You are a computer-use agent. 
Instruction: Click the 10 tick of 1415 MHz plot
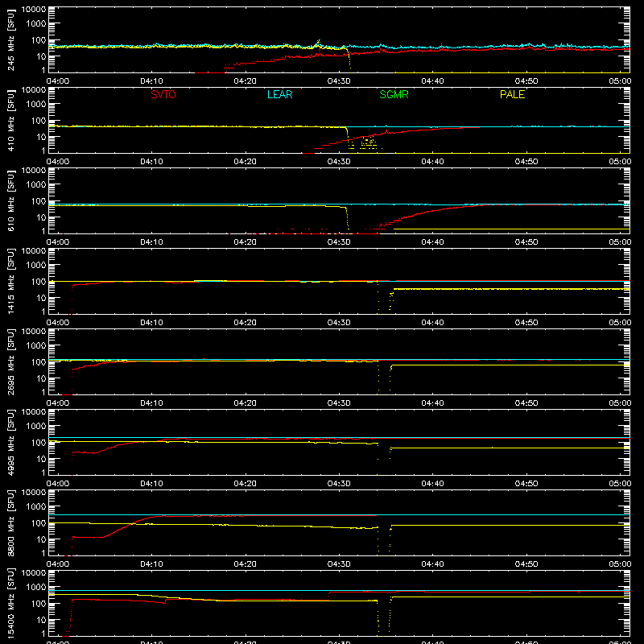(x=41, y=298)
